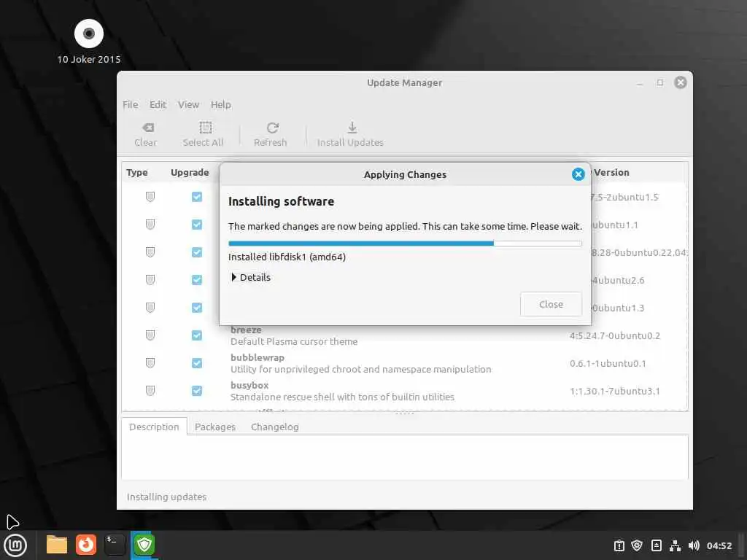Screen dimensions: 747x560
Task: Click shield type icon in the 8.28-0ubuntu0.22.04 row
Action: click(150, 252)
